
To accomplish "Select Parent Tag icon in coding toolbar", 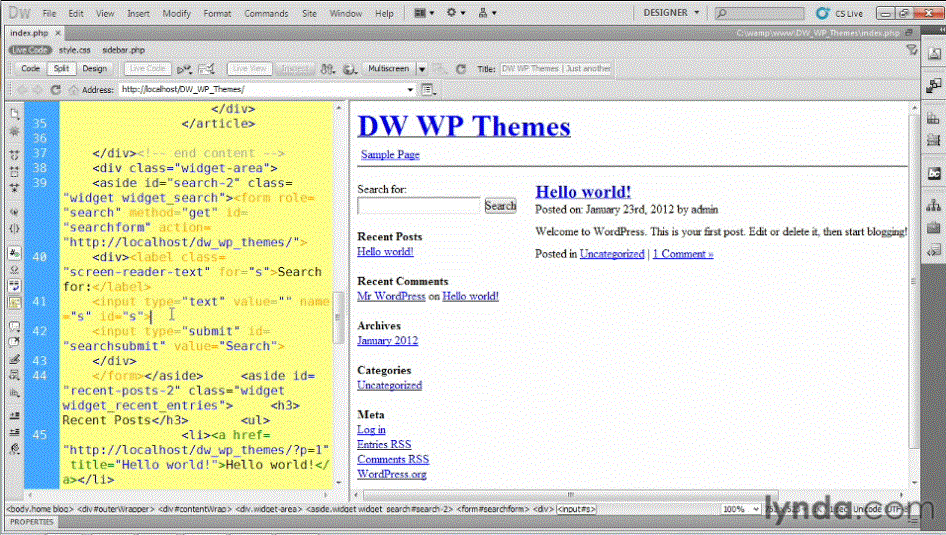I will click(x=14, y=212).
